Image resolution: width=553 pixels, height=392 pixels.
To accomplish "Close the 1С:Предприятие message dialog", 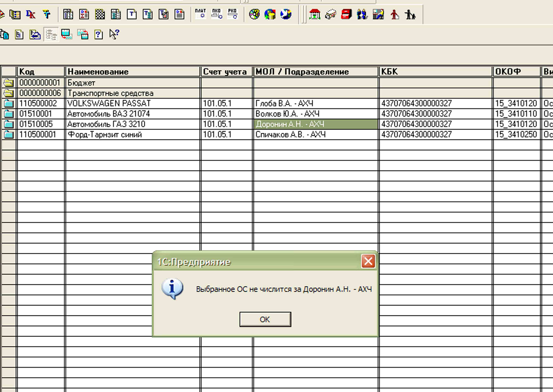I will coord(368,261).
